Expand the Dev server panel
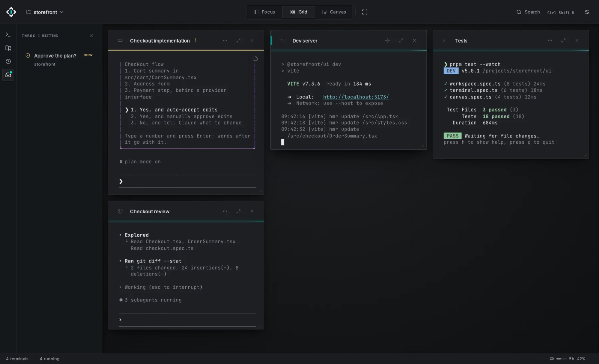 [x=401, y=41]
